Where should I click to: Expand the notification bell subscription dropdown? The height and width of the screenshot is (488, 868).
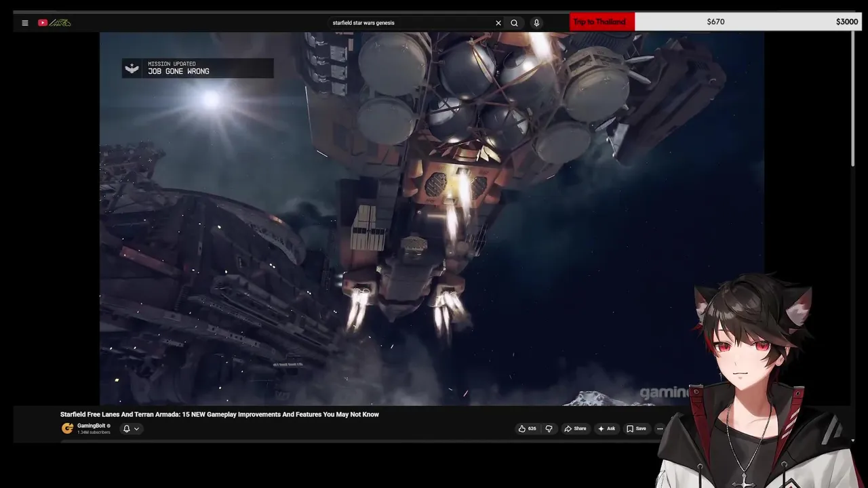coord(131,428)
